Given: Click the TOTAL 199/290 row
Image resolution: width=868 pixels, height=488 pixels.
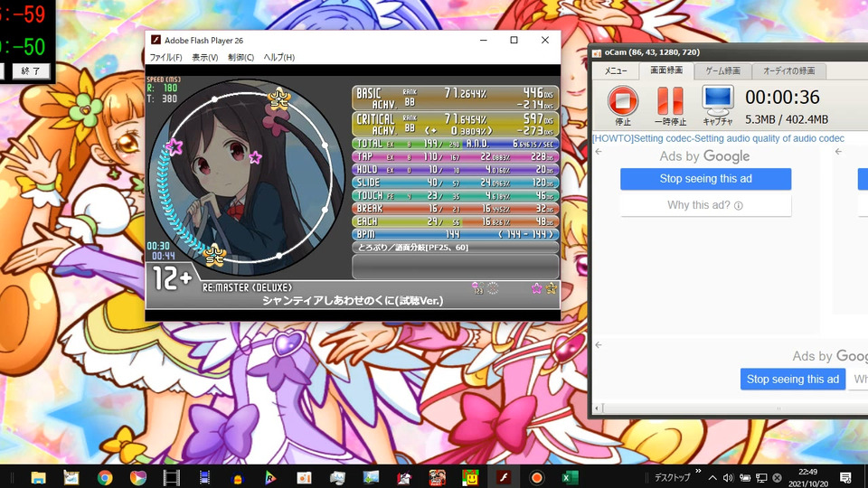Looking at the screenshot, I should [x=455, y=144].
